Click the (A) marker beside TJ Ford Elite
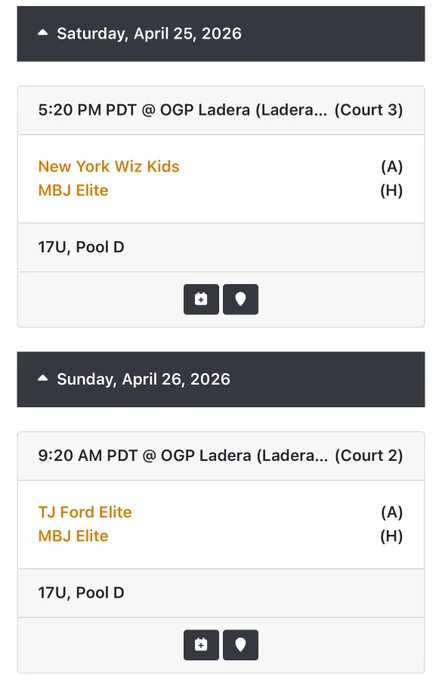The image size is (442, 680). [392, 512]
